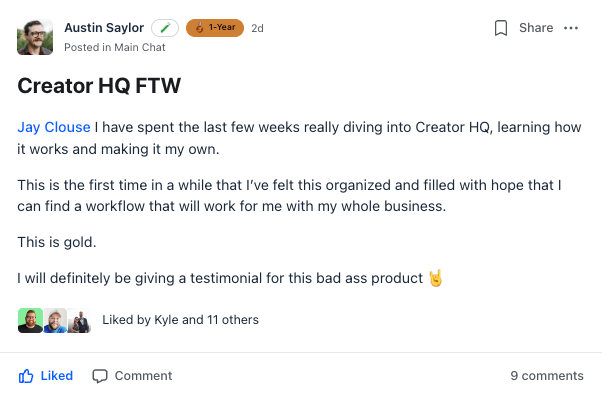
Task: Open Austin Saylor's profile picture
Action: pyautogui.click(x=35, y=37)
